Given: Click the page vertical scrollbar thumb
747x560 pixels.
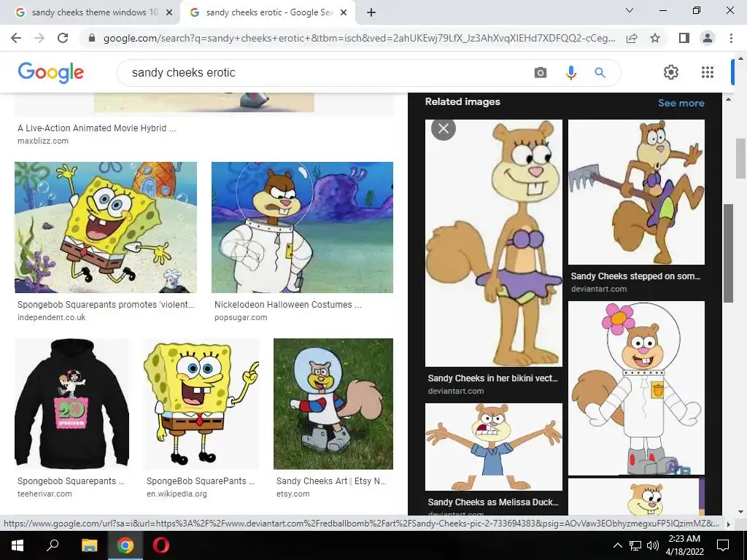Looking at the screenshot, I should 740,158.
